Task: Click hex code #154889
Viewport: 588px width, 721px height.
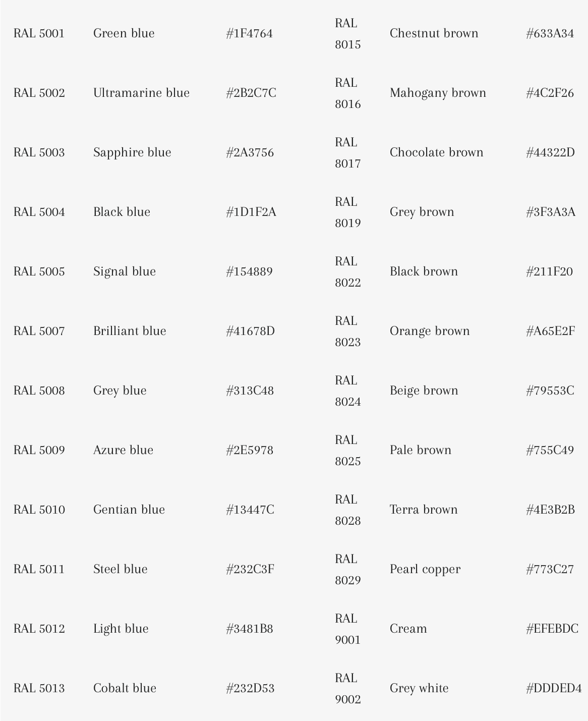Action: point(249,271)
